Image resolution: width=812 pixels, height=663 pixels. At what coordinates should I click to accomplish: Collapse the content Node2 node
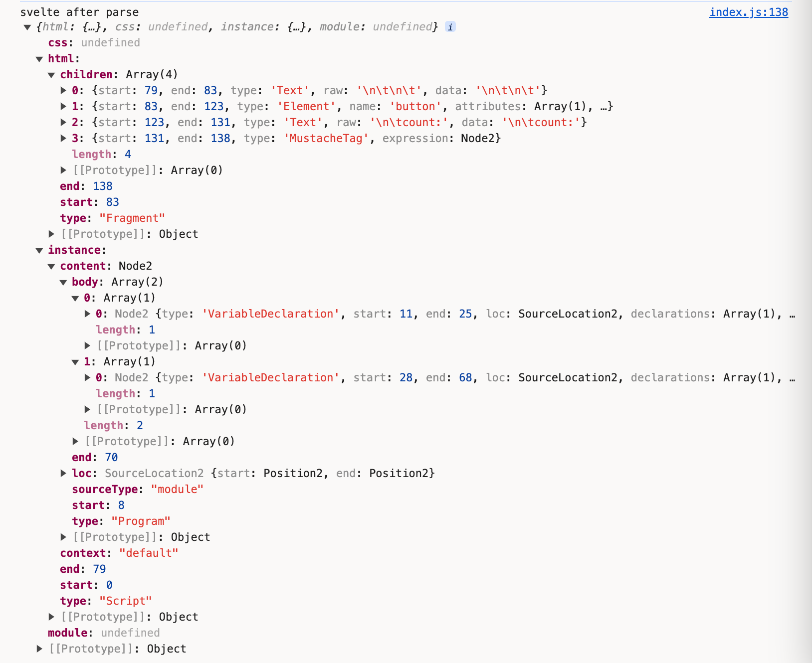(51, 266)
